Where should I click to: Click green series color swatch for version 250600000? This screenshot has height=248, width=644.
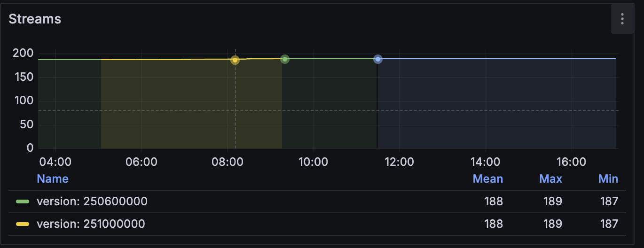[23, 201]
